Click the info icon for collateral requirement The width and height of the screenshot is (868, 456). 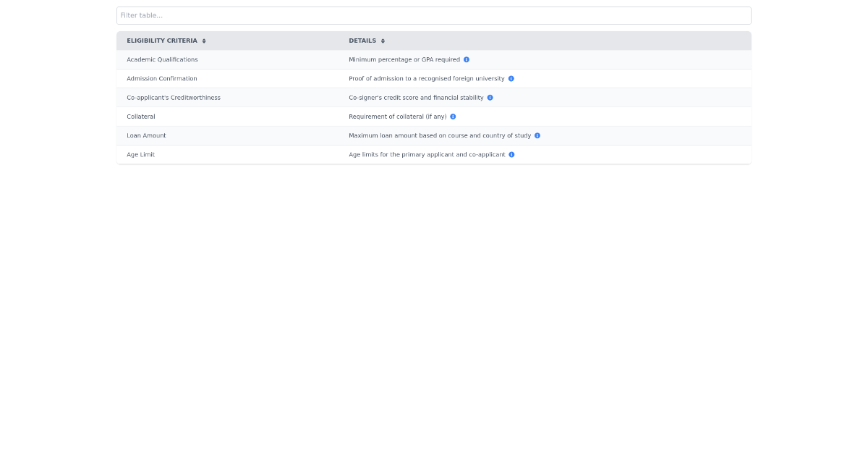pos(453,117)
